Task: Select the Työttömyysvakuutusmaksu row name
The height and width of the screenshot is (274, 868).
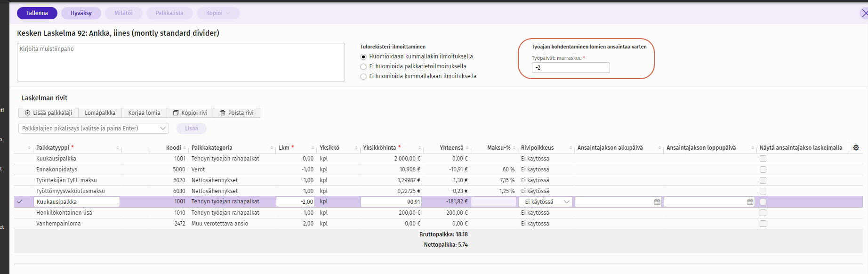Action: pos(71,191)
